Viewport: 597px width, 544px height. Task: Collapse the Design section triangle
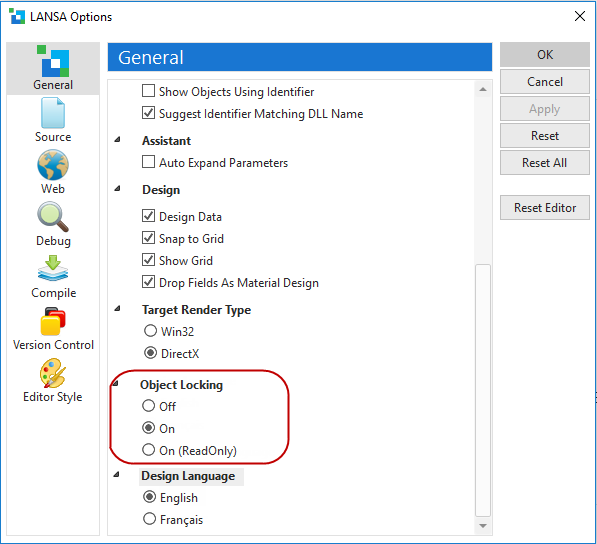pos(118,188)
